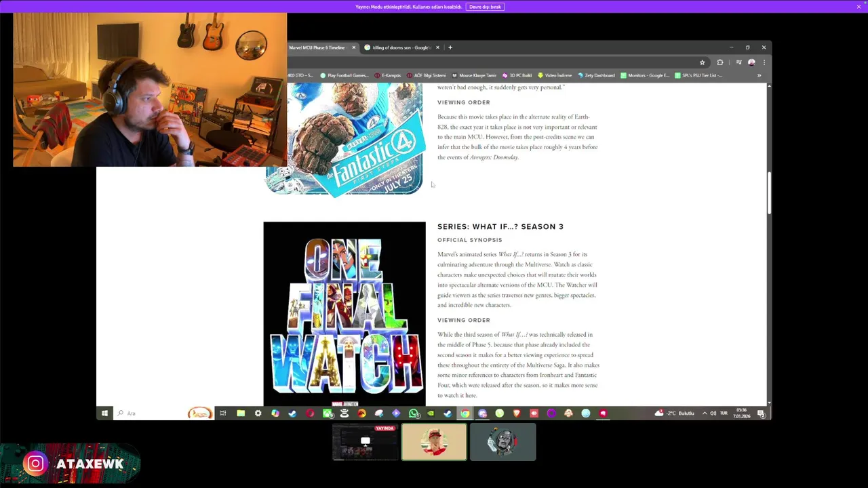Open Task View on the taskbar

(223, 413)
